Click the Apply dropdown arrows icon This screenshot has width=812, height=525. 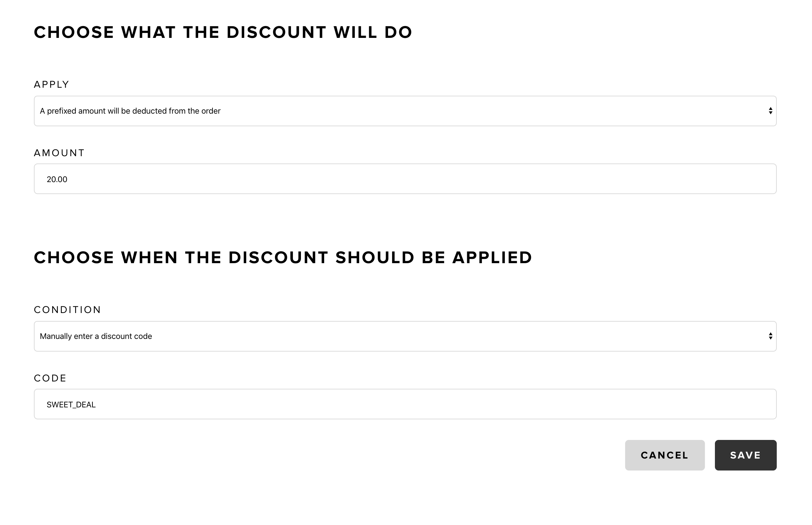pyautogui.click(x=770, y=111)
